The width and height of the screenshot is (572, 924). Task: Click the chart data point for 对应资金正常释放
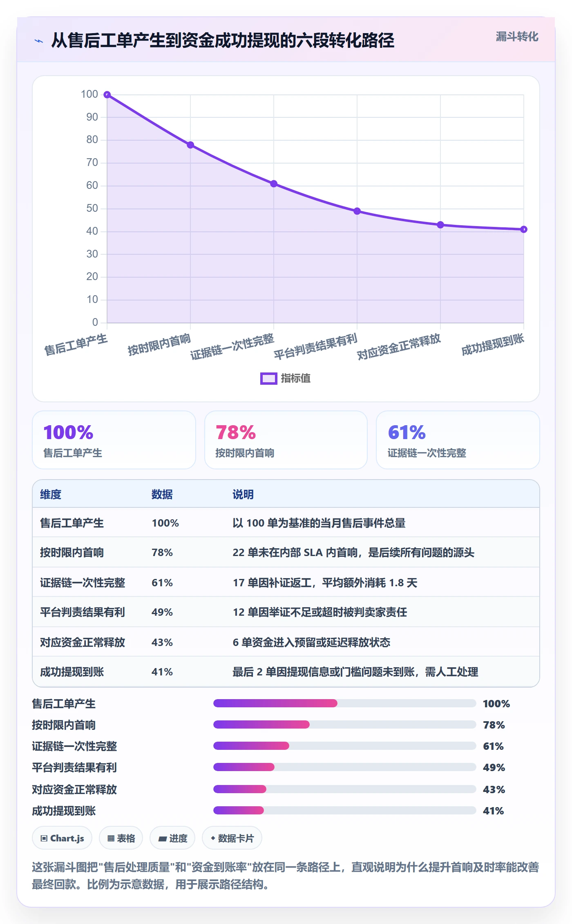440,225
